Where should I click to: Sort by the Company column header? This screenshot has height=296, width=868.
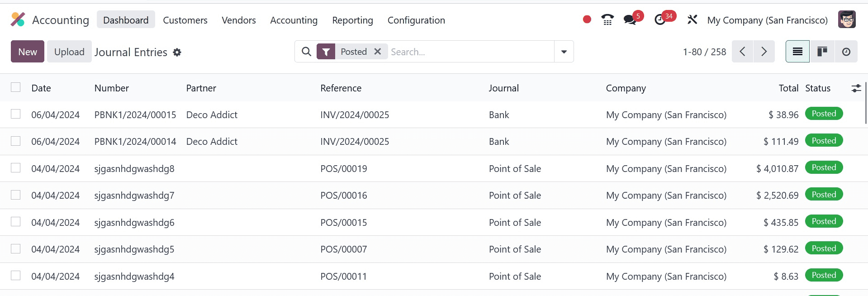(x=626, y=88)
